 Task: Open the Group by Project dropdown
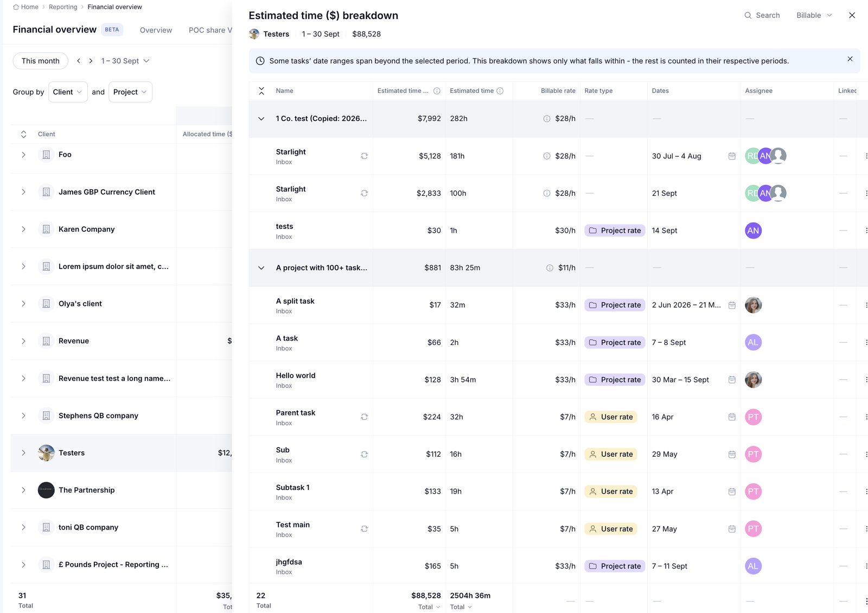(x=130, y=92)
